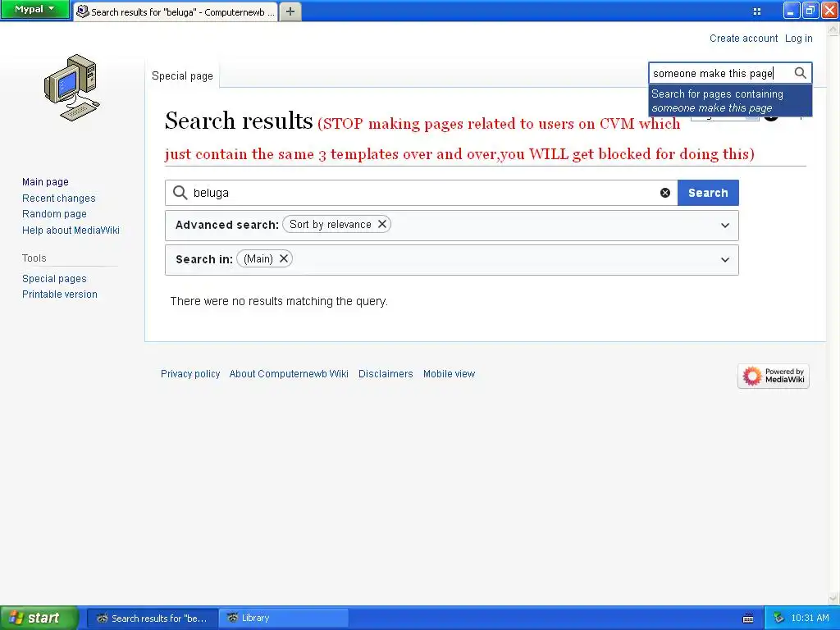840x630 pixels.
Task: Click the system tray icon beside the clock
Action: pos(779,618)
